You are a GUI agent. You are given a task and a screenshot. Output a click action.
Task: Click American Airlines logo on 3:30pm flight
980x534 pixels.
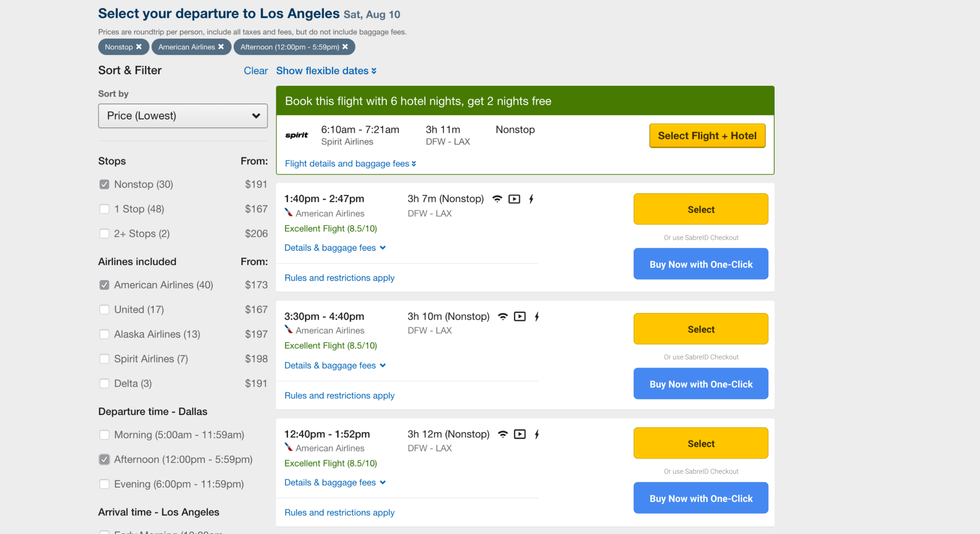coord(289,330)
